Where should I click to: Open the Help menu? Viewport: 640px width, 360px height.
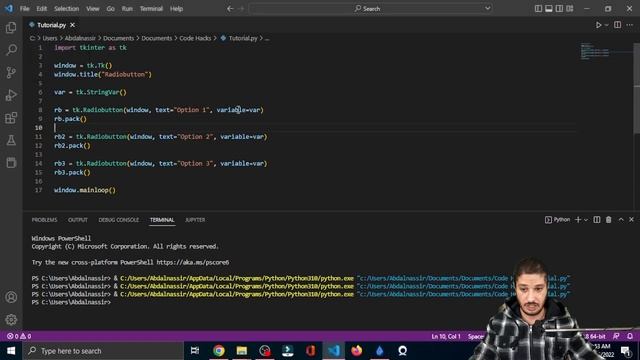[x=176, y=9]
